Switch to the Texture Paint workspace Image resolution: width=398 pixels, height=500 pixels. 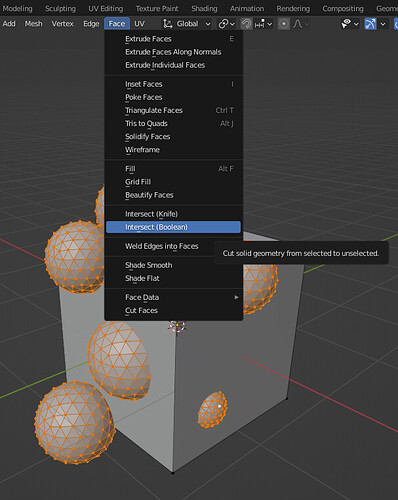tap(157, 8)
